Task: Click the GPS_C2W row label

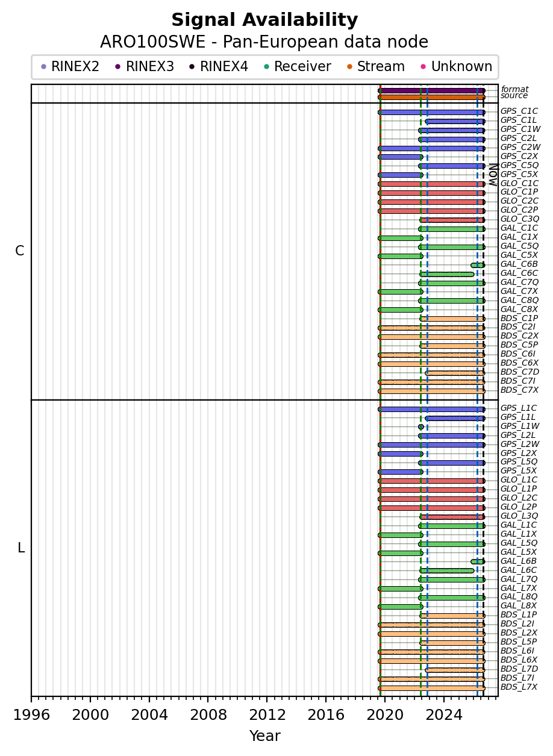Action: 520,147
